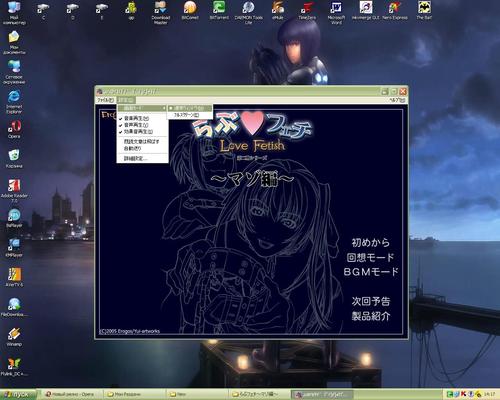
Task: Open Network Neighborhood desktop icon
Action: pyautogui.click(x=14, y=72)
